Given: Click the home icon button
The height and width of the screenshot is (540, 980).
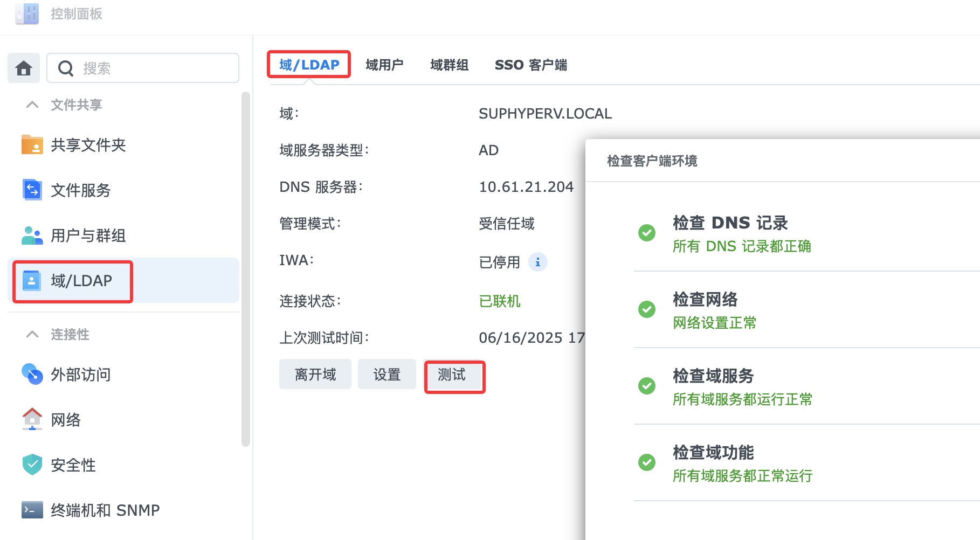Looking at the screenshot, I should click(x=24, y=68).
